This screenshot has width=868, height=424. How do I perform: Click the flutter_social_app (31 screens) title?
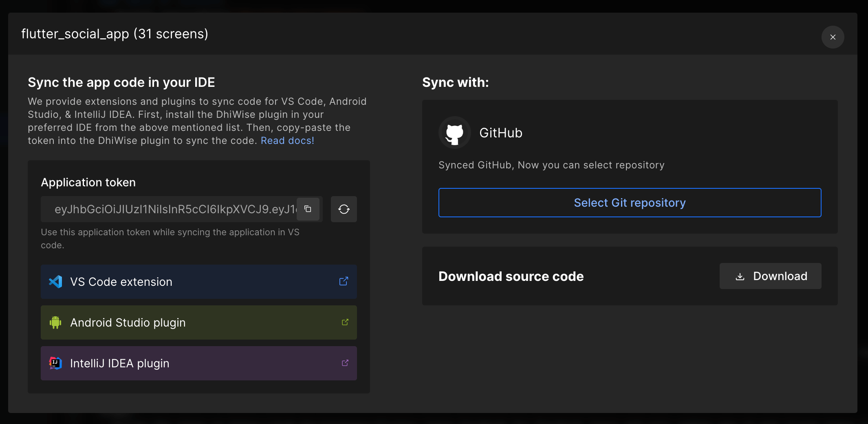[115, 34]
